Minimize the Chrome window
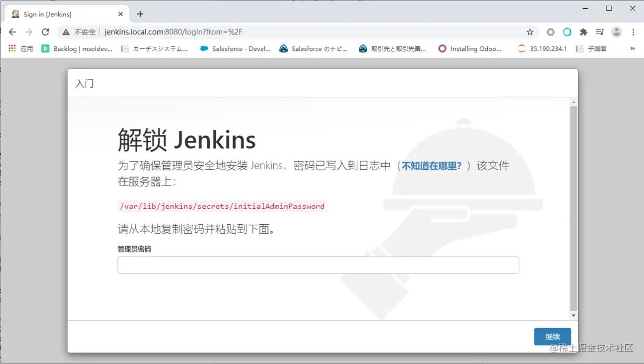Image resolution: width=644 pixels, height=364 pixels. pos(585,8)
